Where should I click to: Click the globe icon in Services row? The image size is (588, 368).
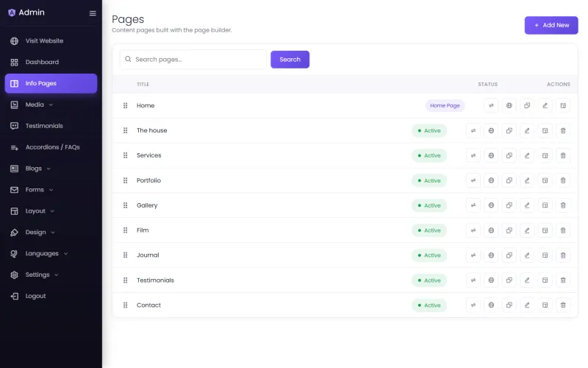(491, 155)
